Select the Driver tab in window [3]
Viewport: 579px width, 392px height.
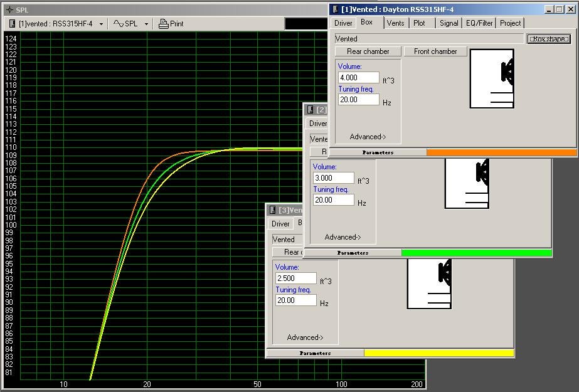click(x=280, y=224)
